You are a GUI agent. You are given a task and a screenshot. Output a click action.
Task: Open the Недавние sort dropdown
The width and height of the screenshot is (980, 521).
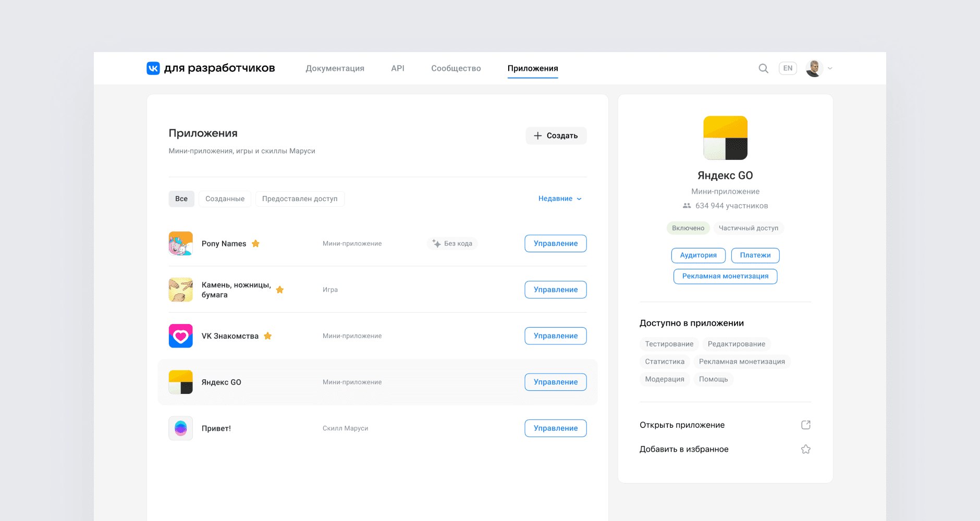[x=560, y=199]
